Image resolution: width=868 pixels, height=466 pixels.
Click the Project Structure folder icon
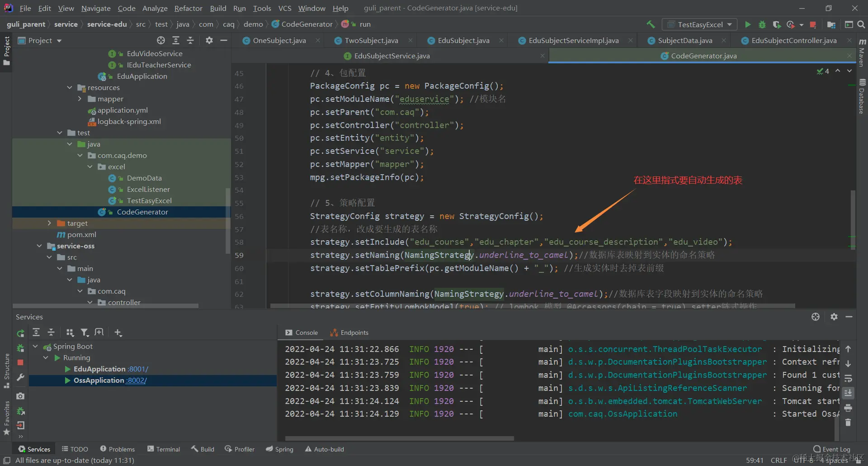831,24
